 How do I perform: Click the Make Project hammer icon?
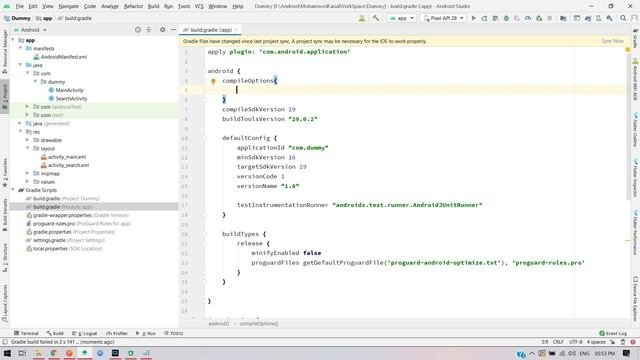pos(376,18)
